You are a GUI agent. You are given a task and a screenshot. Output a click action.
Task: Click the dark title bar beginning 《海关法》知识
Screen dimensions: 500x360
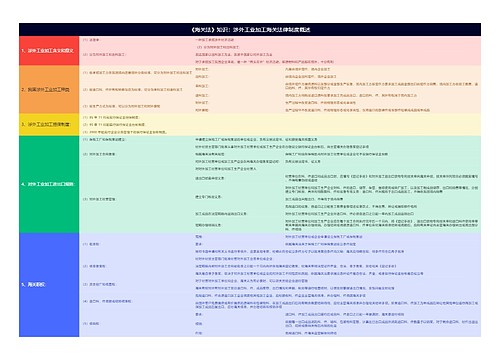pos(250,30)
